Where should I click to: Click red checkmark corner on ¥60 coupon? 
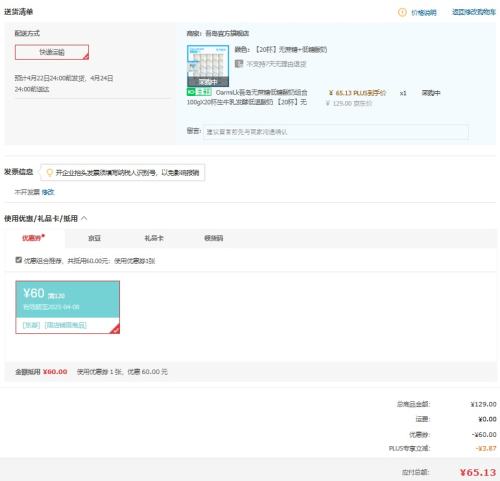(x=115, y=329)
